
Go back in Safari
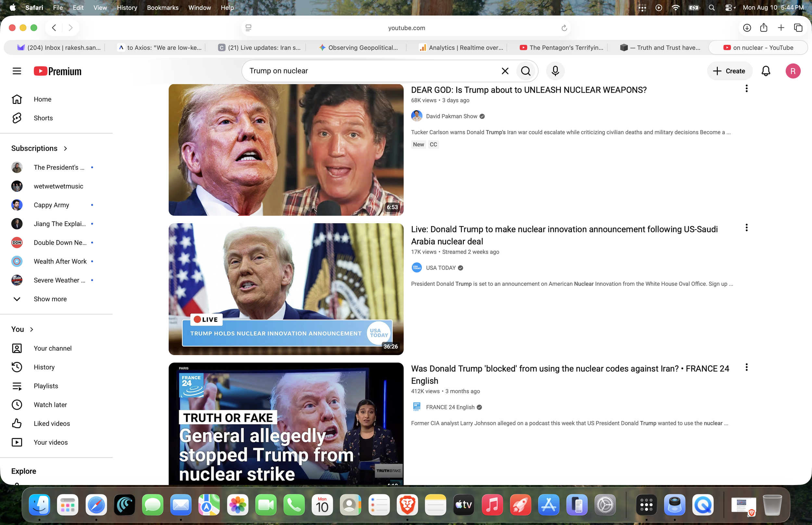coord(54,28)
